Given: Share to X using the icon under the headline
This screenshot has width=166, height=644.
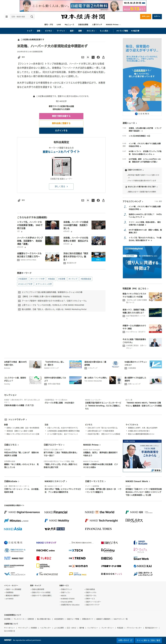Looking at the screenshot, I should [93, 57].
